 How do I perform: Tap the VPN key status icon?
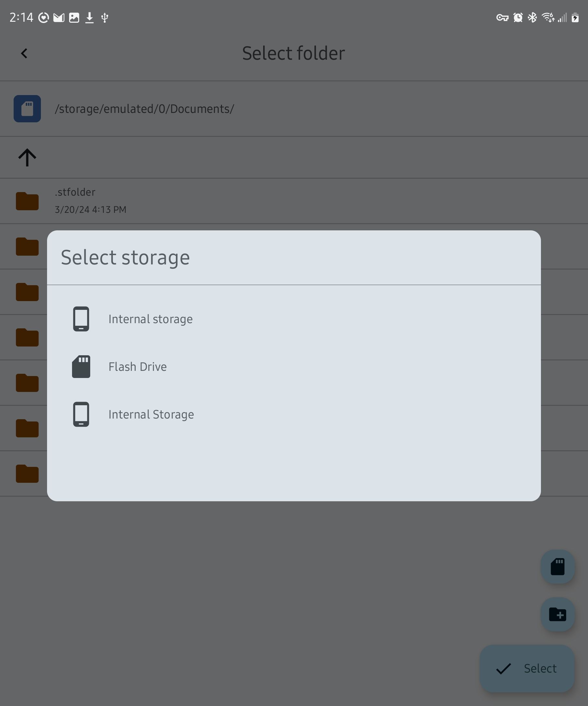click(502, 18)
